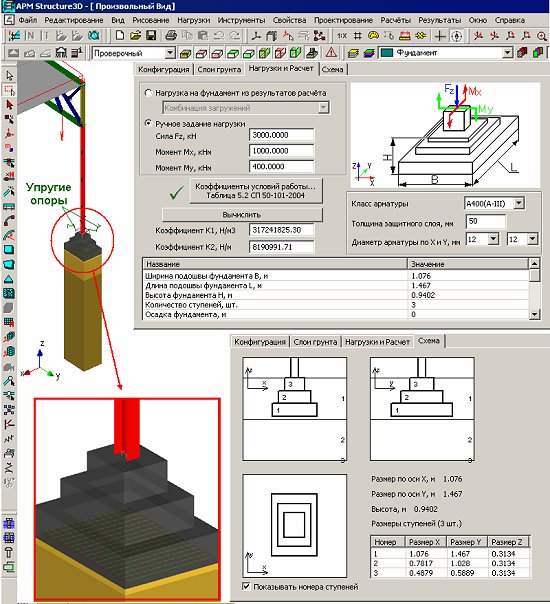Select load from calculation results radio button

pyautogui.click(x=148, y=93)
